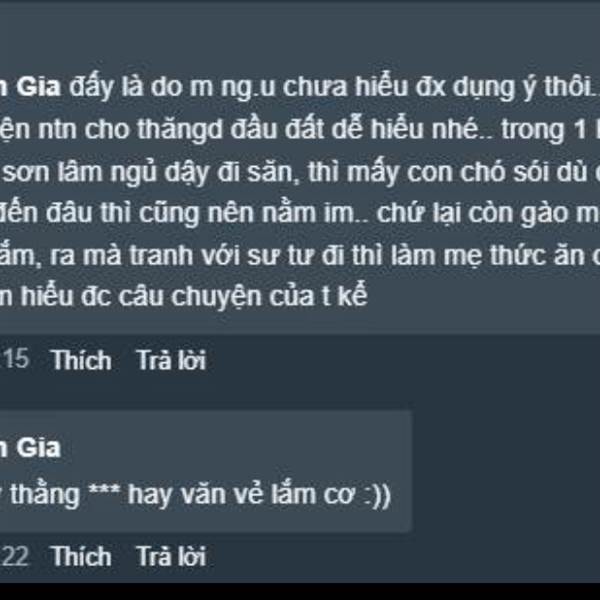600x600 pixels.
Task: Reply to the long comment via Trả lời
Action: point(171,360)
